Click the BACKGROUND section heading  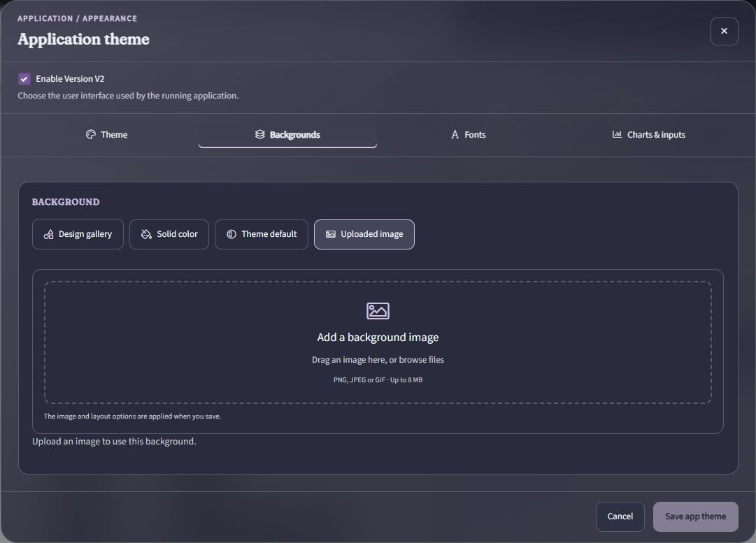tap(66, 202)
